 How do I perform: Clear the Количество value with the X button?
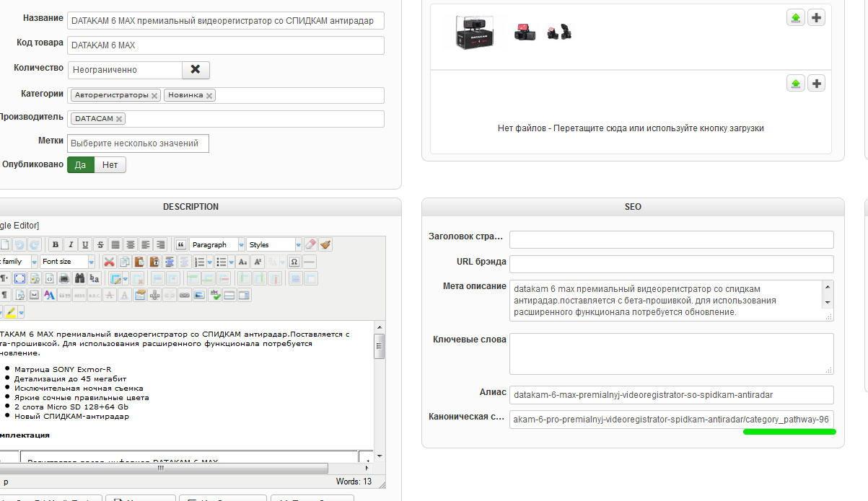[195, 70]
